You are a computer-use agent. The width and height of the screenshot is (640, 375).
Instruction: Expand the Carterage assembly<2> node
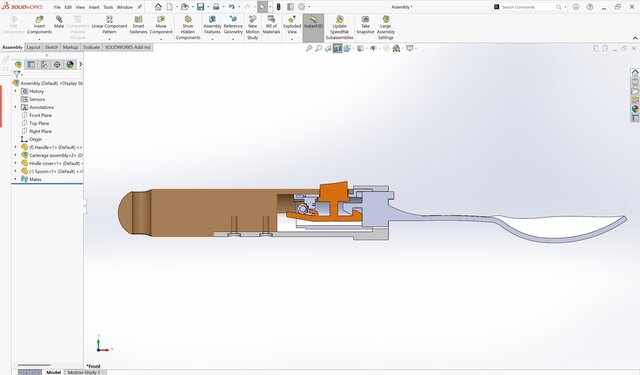click(16, 155)
